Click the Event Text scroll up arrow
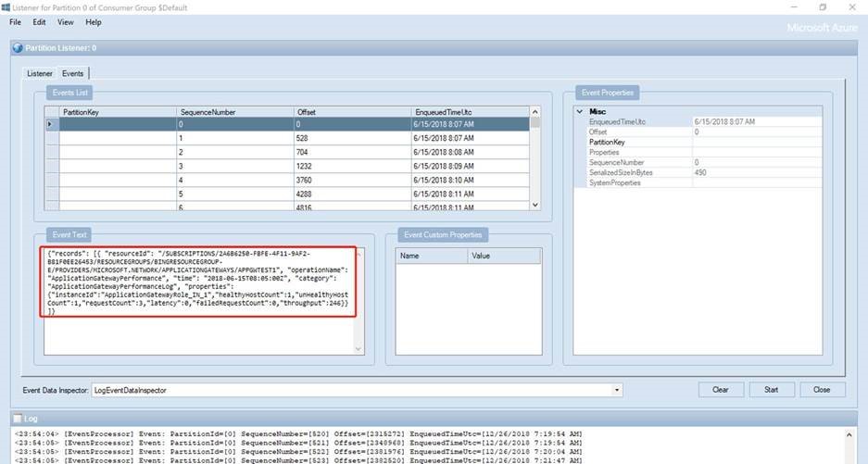Screen dimensions: 868x464 (x=359, y=253)
